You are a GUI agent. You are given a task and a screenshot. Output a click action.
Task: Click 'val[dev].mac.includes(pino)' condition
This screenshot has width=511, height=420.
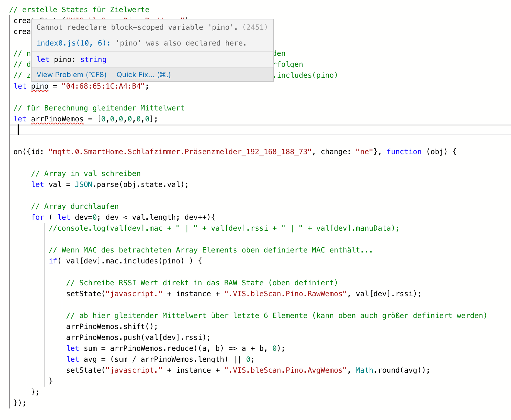[125, 261]
